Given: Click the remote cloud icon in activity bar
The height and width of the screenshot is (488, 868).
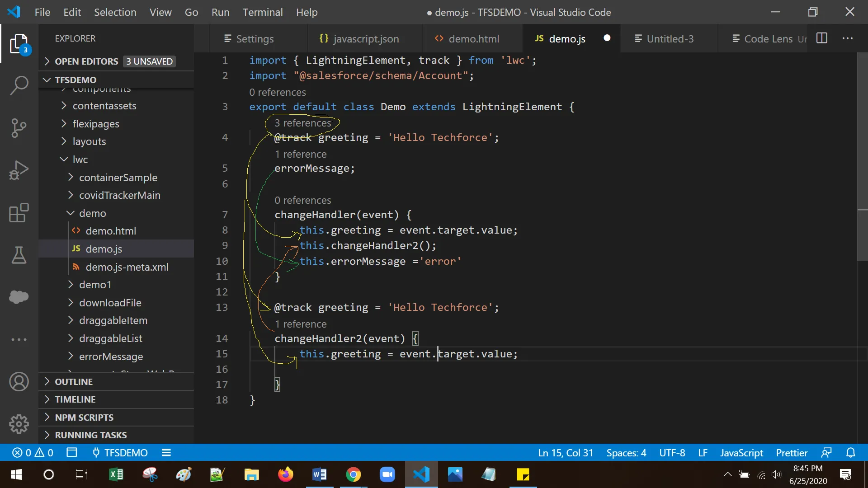Looking at the screenshot, I should (x=19, y=297).
